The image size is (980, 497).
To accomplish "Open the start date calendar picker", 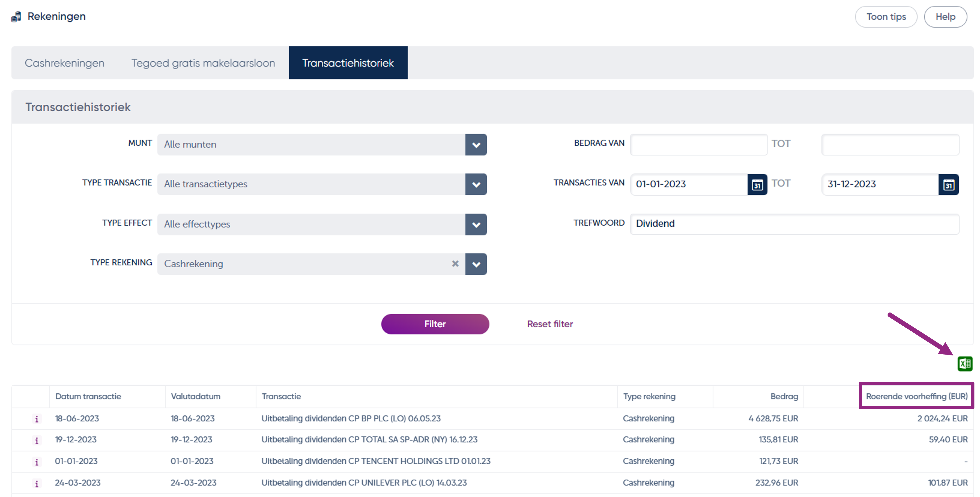I will click(757, 185).
